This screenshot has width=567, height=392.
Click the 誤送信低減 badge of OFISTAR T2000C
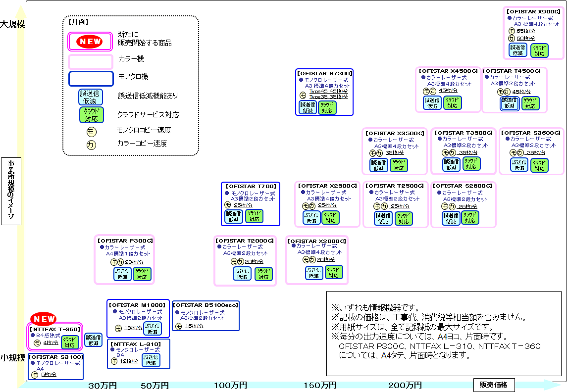click(242, 274)
